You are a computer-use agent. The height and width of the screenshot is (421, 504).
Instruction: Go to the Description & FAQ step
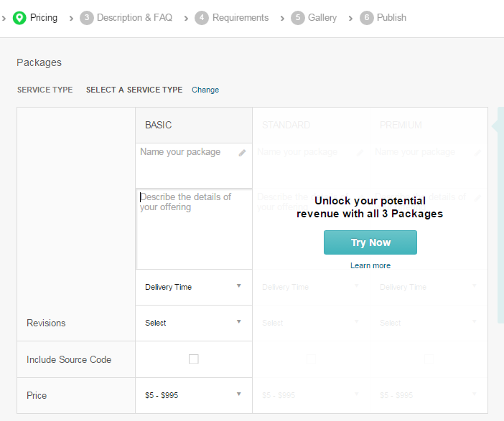134,18
